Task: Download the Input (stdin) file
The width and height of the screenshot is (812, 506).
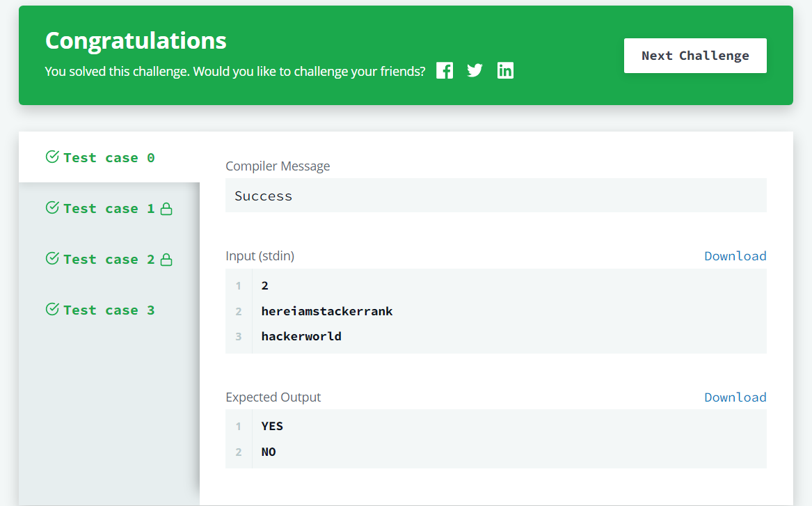Action: (735, 256)
